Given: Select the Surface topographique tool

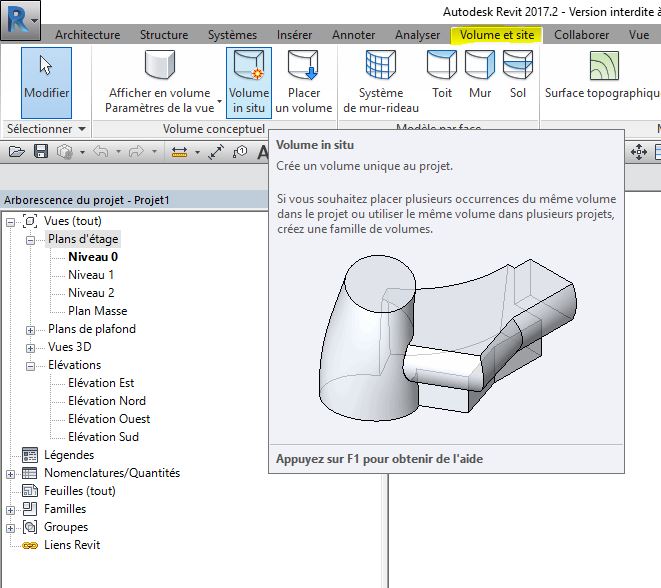Looking at the screenshot, I should (x=603, y=76).
